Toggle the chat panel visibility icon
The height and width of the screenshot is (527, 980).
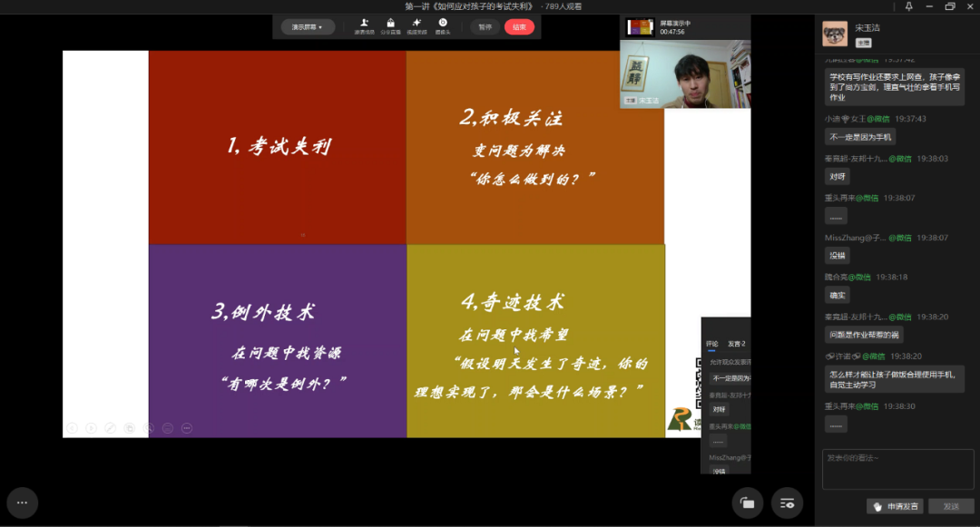[x=787, y=502]
